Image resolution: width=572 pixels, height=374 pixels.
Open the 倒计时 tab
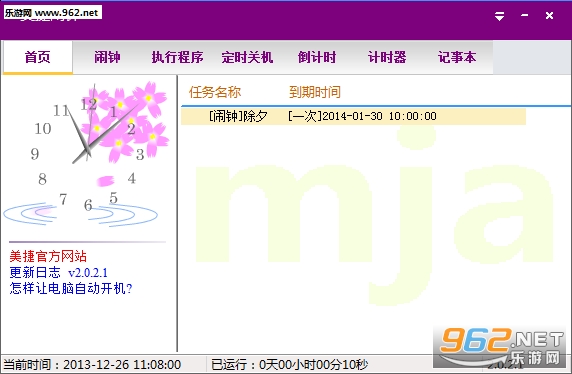[317, 57]
